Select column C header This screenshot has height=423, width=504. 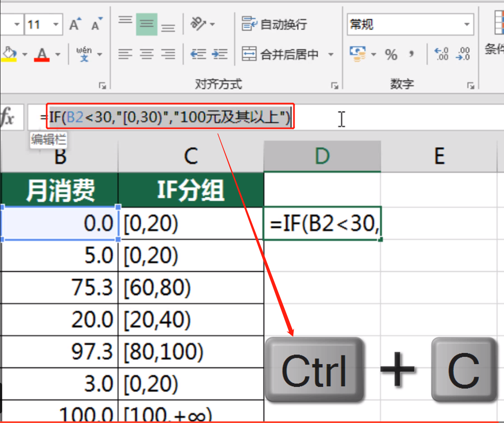click(191, 156)
